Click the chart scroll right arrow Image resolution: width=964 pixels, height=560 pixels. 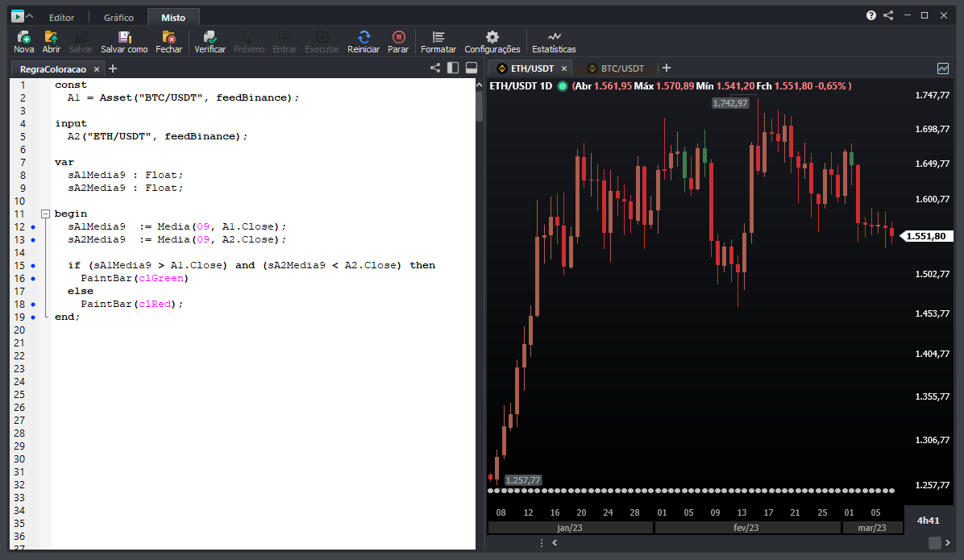coord(947,543)
